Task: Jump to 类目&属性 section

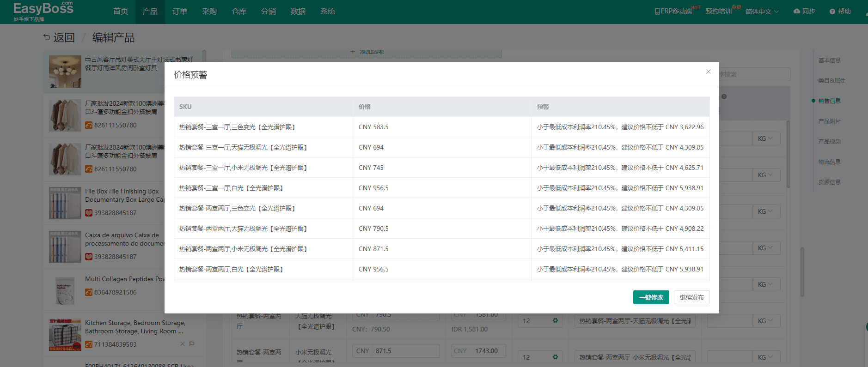Action: (831, 81)
